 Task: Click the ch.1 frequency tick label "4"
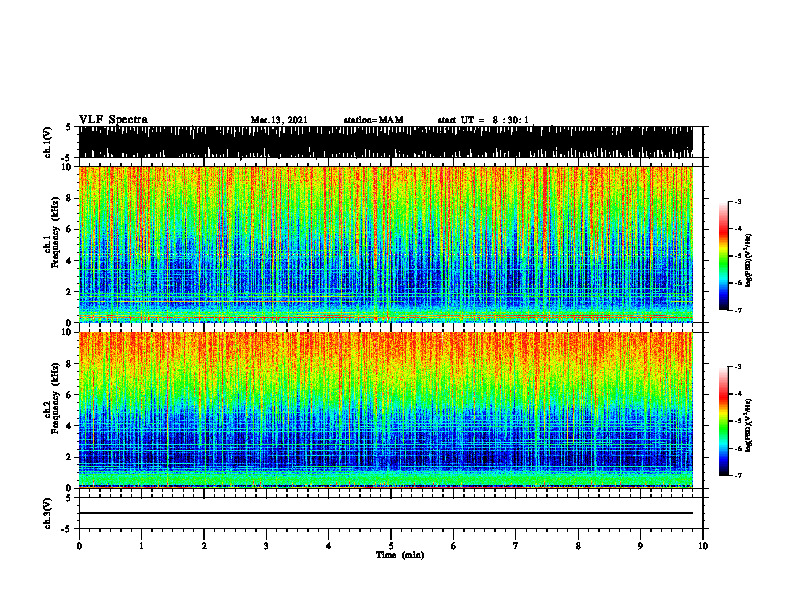pyautogui.click(x=70, y=261)
